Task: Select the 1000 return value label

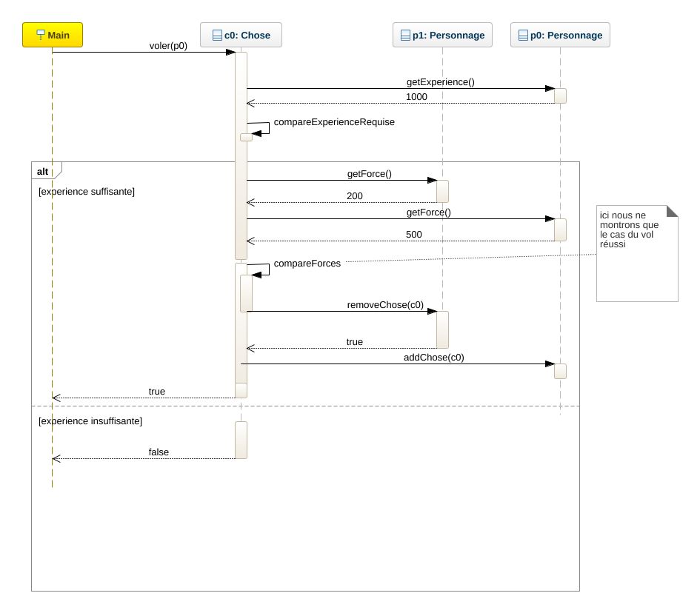Action: 416,97
